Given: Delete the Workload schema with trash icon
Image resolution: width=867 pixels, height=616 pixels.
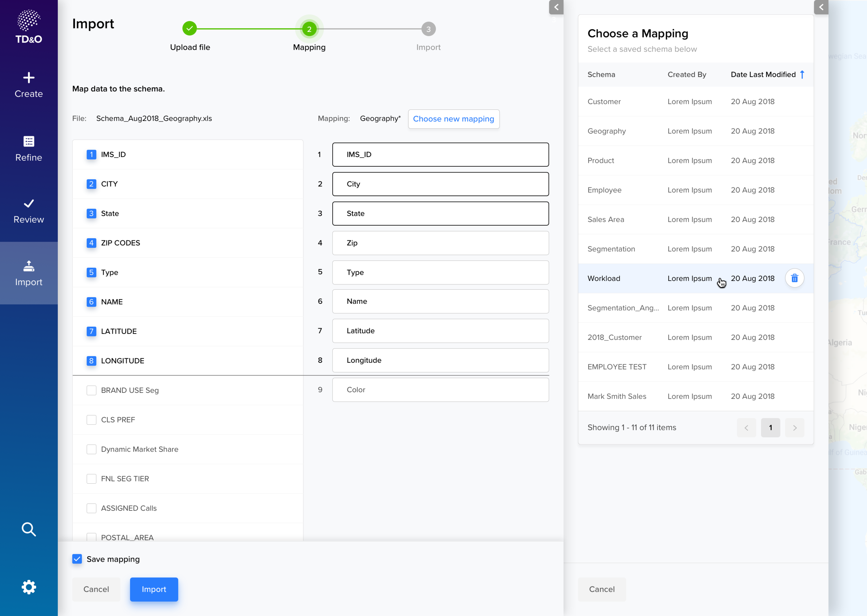Looking at the screenshot, I should click(794, 279).
